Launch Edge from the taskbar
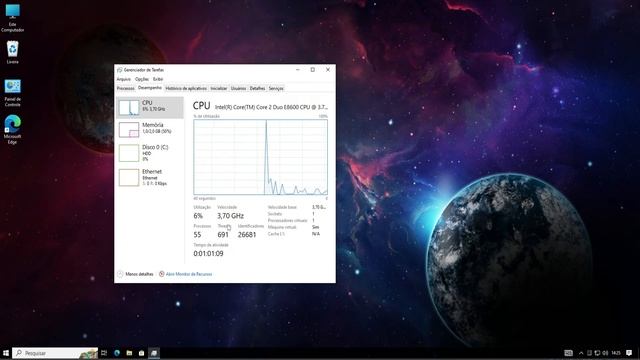This screenshot has height=360, width=640. [x=117, y=353]
